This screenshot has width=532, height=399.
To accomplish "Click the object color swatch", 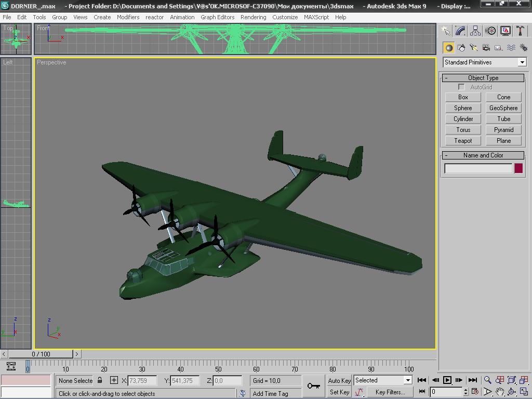I will (518, 168).
